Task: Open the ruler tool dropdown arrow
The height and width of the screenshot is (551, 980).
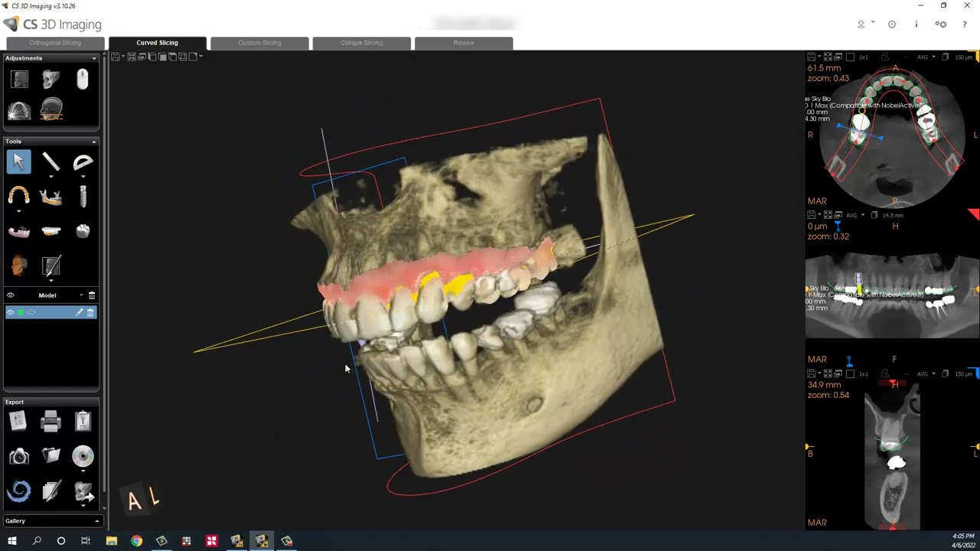Action: (x=51, y=176)
